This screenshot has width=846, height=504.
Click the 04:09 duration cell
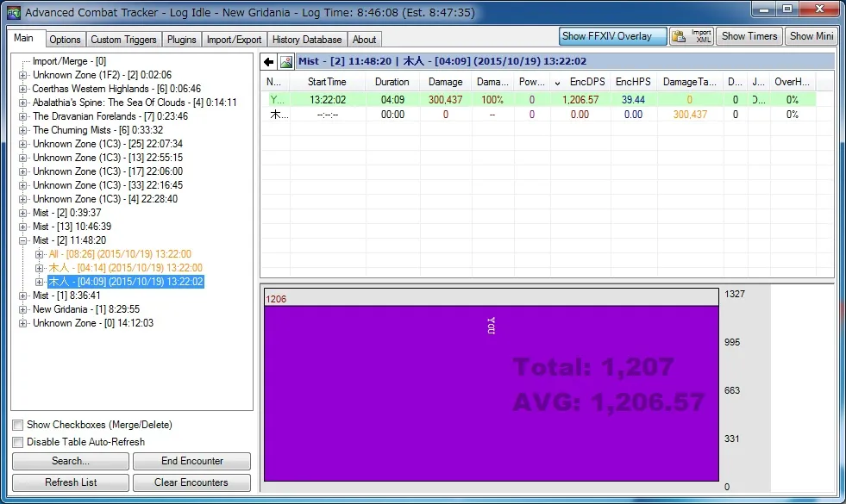[x=392, y=100]
